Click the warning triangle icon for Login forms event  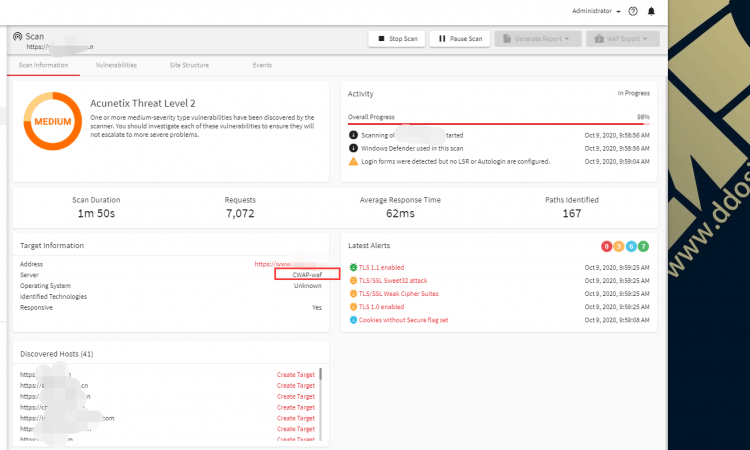[x=353, y=162]
